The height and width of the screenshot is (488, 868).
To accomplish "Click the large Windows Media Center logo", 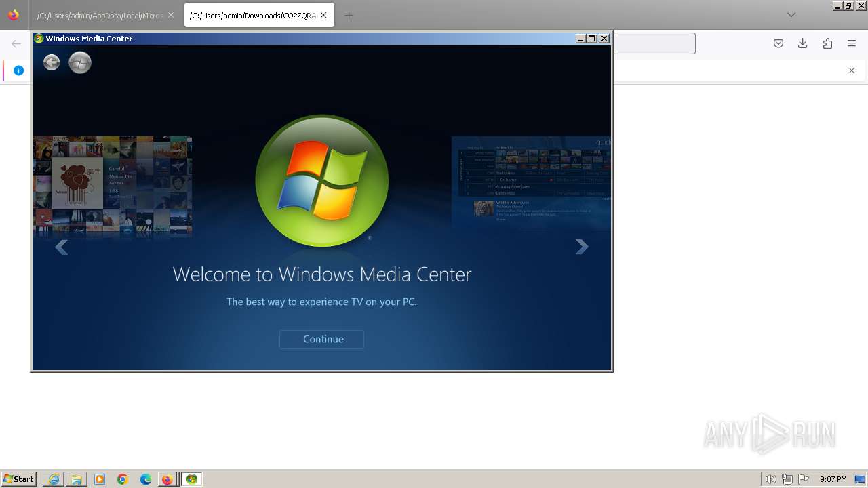I will 322,180.
